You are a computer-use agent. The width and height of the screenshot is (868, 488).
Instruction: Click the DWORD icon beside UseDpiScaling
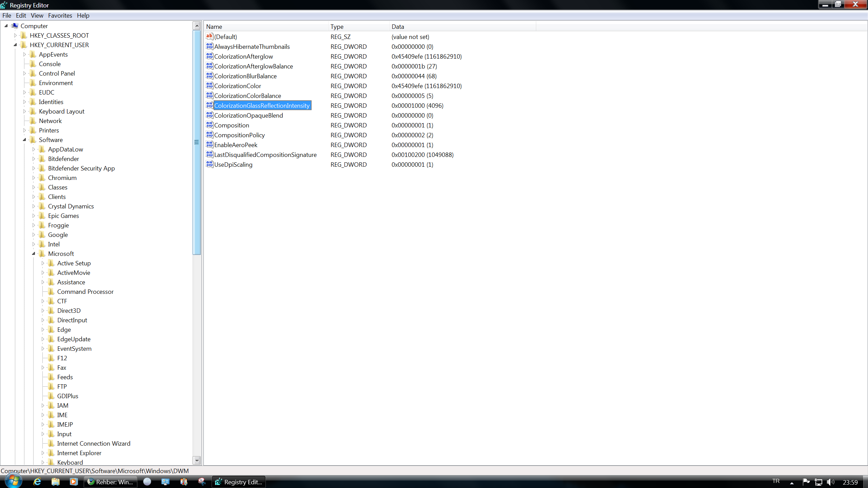click(x=210, y=164)
